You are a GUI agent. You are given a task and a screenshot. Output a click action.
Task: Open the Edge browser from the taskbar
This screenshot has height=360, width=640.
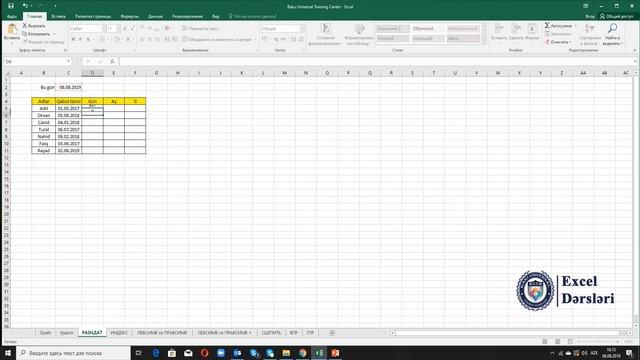click(x=156, y=353)
